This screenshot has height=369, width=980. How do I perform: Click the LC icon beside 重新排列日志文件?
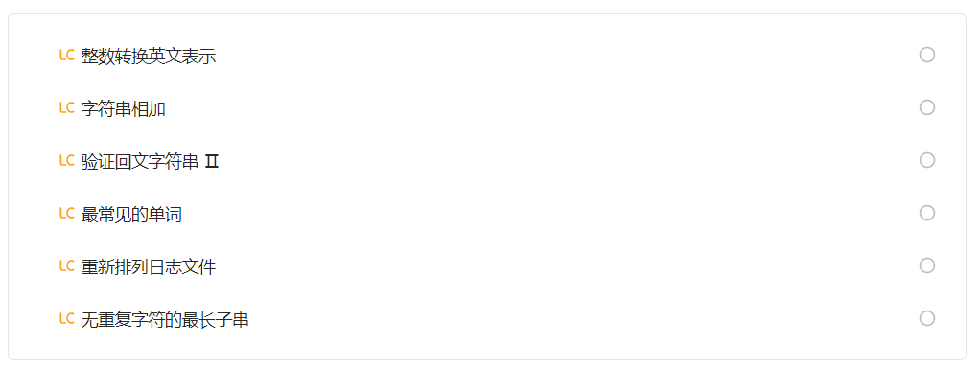67,266
